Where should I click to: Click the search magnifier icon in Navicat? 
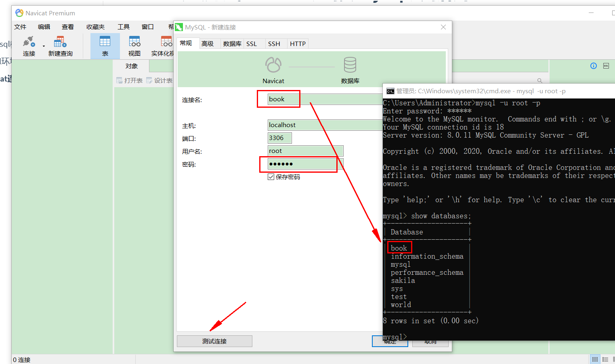pos(539,80)
